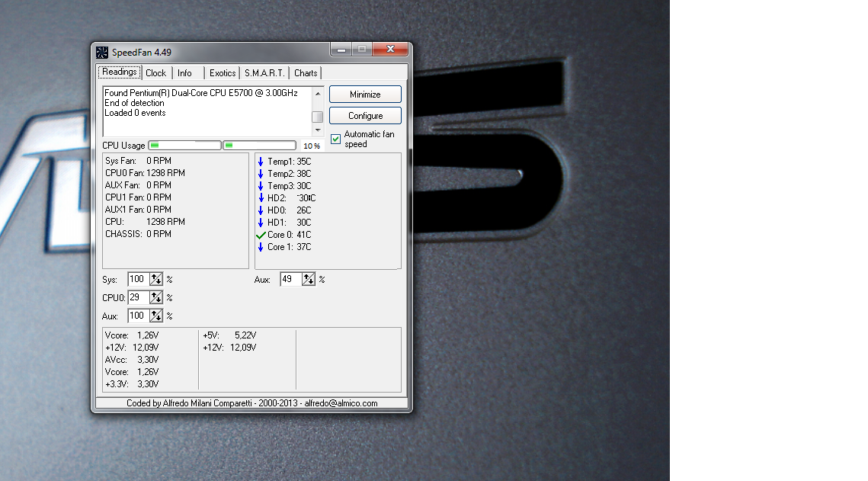
Task: Click the blue arrow beside Temp3
Action: 261,186
